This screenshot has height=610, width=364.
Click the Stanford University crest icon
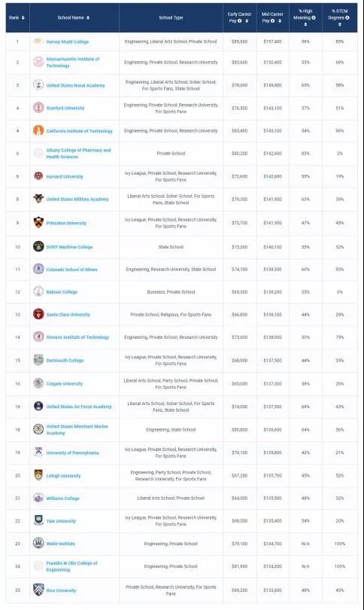click(x=38, y=108)
